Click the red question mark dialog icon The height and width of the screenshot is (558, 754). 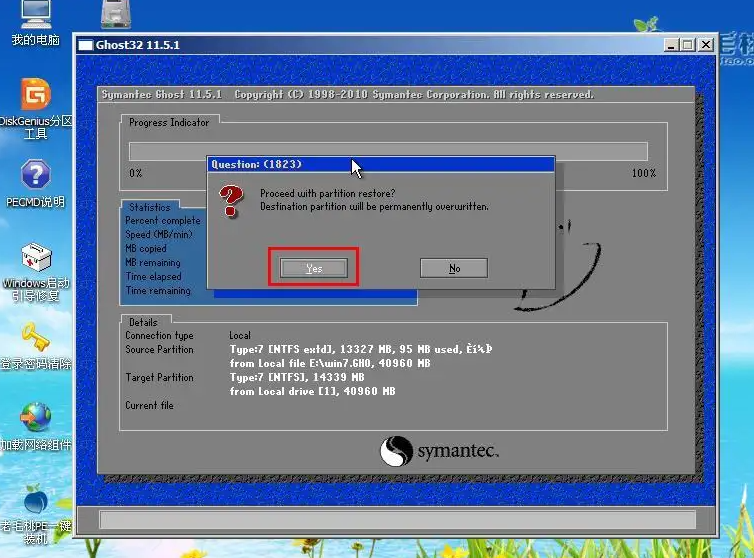[231, 201]
